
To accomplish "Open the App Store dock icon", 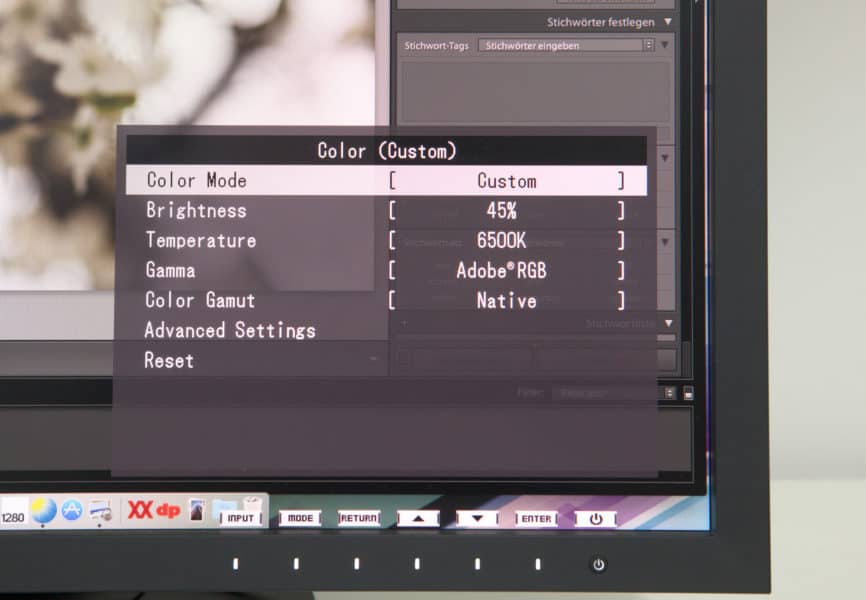I will (72, 511).
